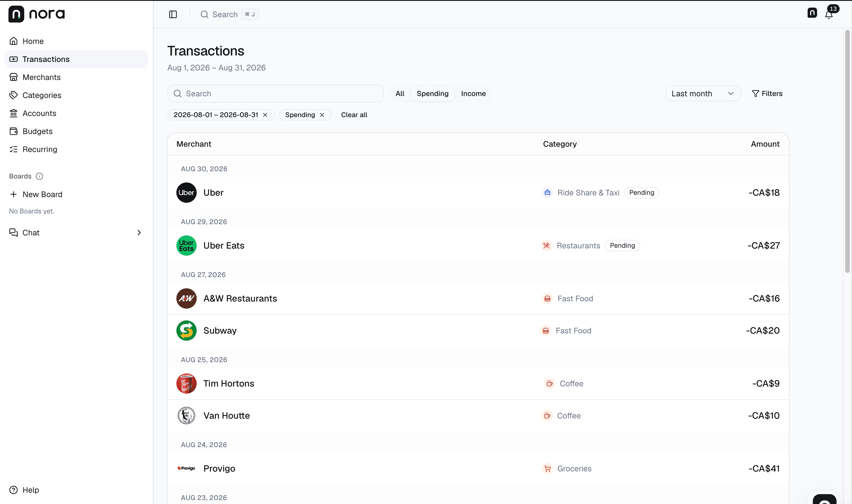
Task: Click the A&W Restaurants logo
Action: click(x=186, y=298)
